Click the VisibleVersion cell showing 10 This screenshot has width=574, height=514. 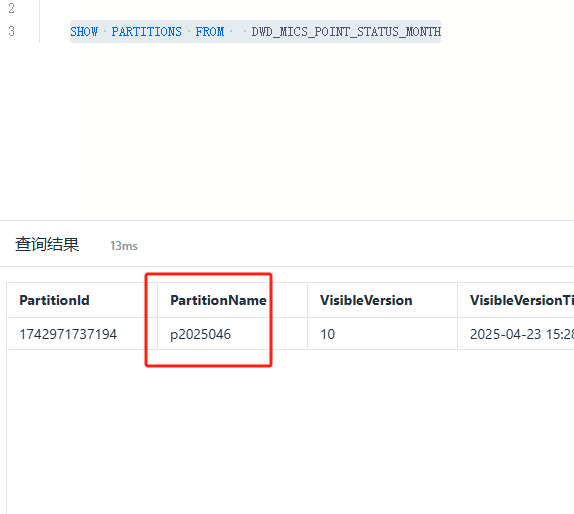coord(328,334)
